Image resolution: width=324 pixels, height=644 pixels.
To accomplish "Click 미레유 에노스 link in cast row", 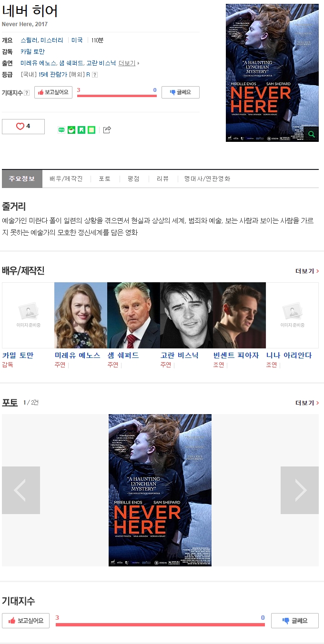I will 38,63.
